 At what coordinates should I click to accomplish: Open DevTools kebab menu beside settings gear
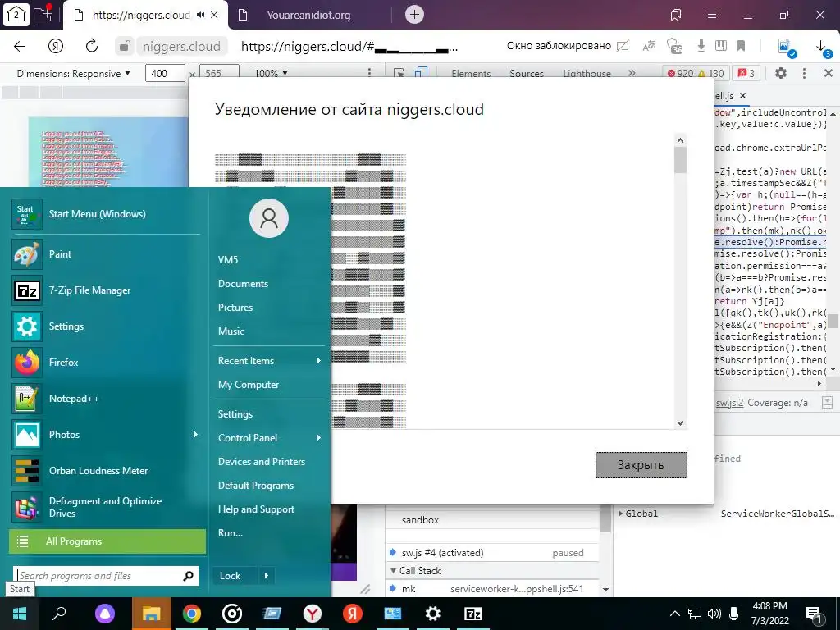[x=804, y=73]
